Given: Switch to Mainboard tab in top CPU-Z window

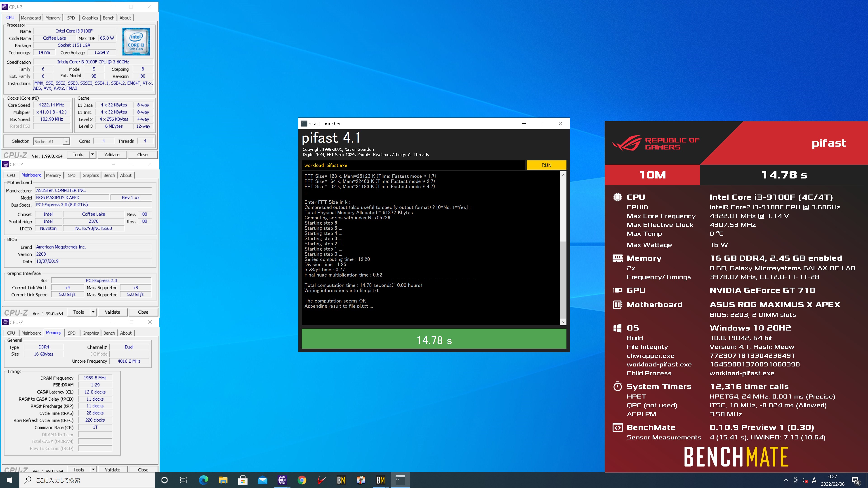Looking at the screenshot, I should (31, 18).
